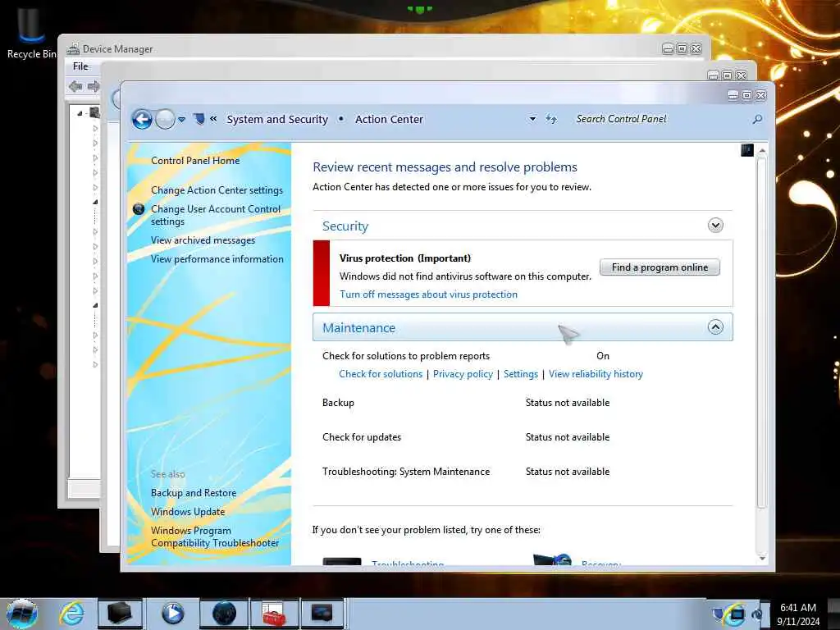
Task: Switch to the red toolbox taskbar window
Action: pyautogui.click(x=274, y=614)
